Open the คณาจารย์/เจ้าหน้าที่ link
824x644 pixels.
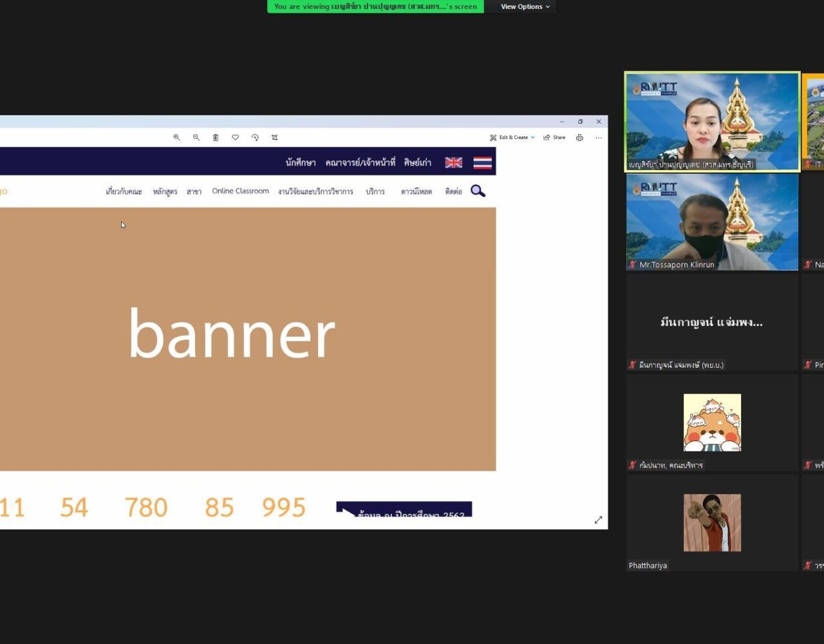point(360,162)
